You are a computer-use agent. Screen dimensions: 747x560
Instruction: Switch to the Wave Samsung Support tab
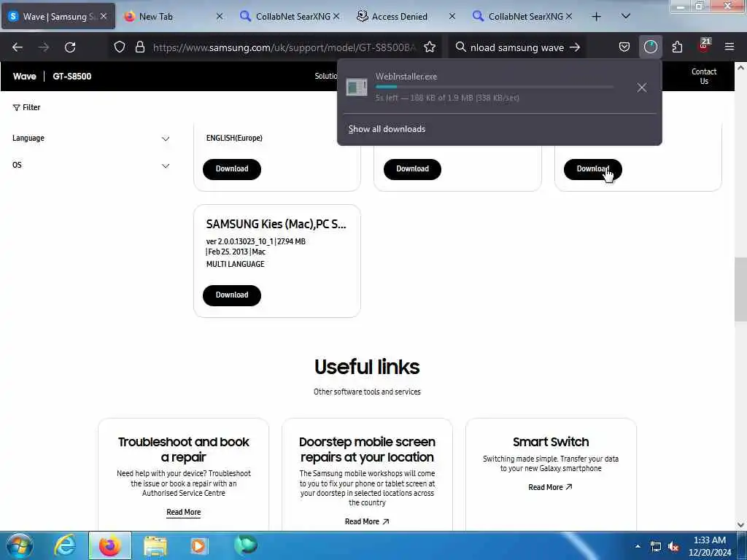click(58, 17)
